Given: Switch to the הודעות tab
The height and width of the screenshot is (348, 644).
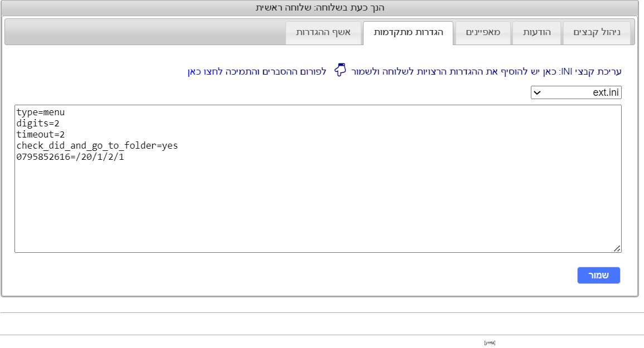Looking at the screenshot, I should (x=536, y=32).
